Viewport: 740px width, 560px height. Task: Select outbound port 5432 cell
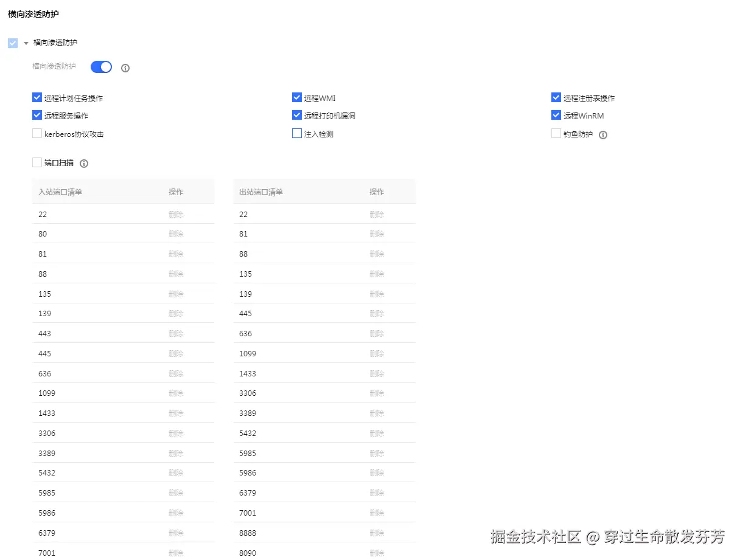(248, 434)
